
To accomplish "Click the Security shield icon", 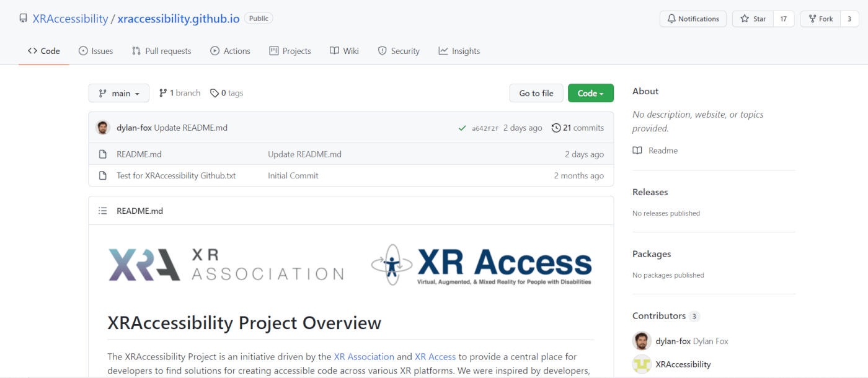I will (381, 51).
